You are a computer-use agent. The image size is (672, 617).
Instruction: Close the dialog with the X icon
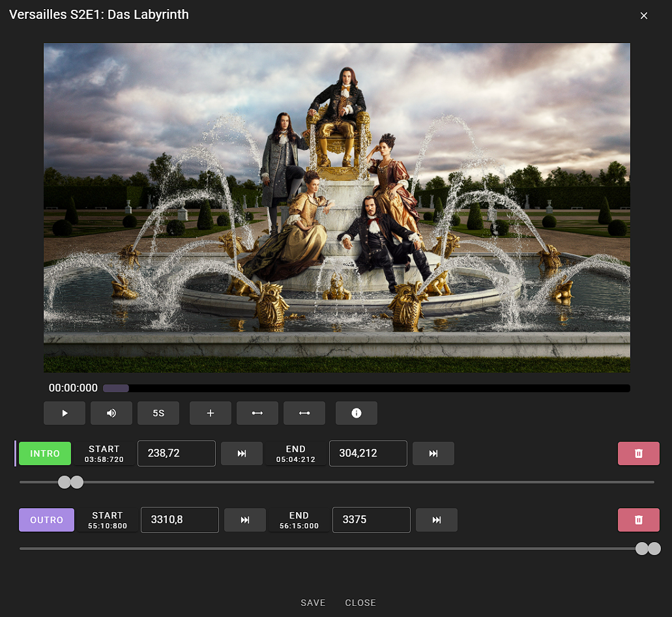point(644,16)
